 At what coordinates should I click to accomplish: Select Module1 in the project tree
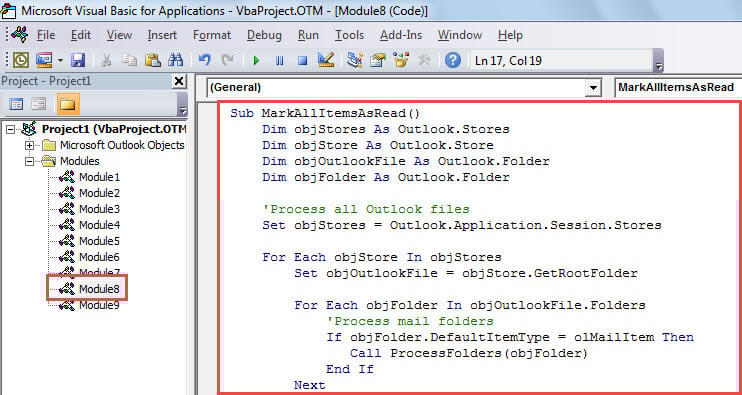coord(99,177)
